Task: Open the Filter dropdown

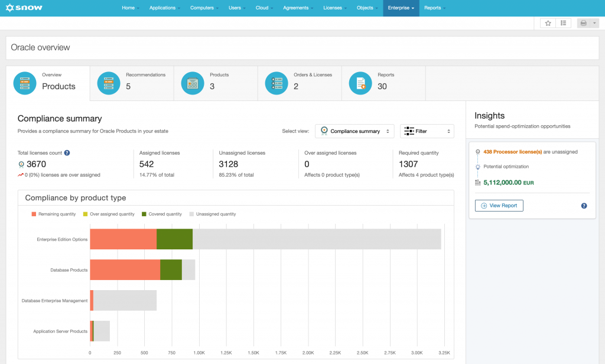Action: [x=427, y=131]
